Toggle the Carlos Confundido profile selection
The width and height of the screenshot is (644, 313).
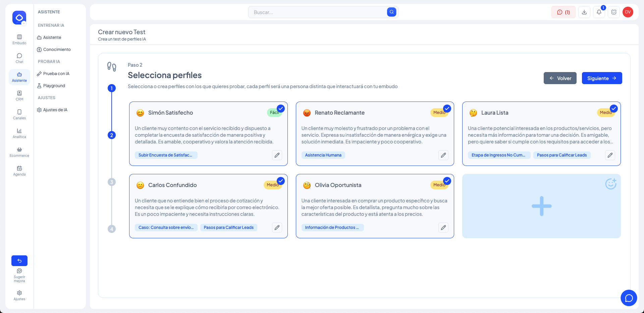pos(280,181)
